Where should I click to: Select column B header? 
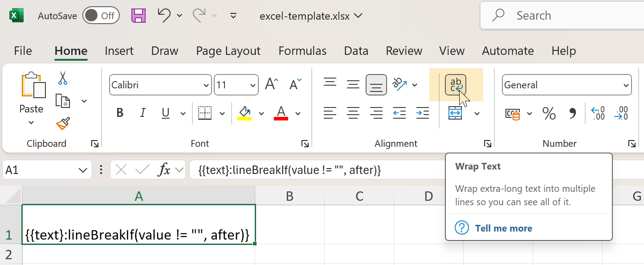click(289, 196)
